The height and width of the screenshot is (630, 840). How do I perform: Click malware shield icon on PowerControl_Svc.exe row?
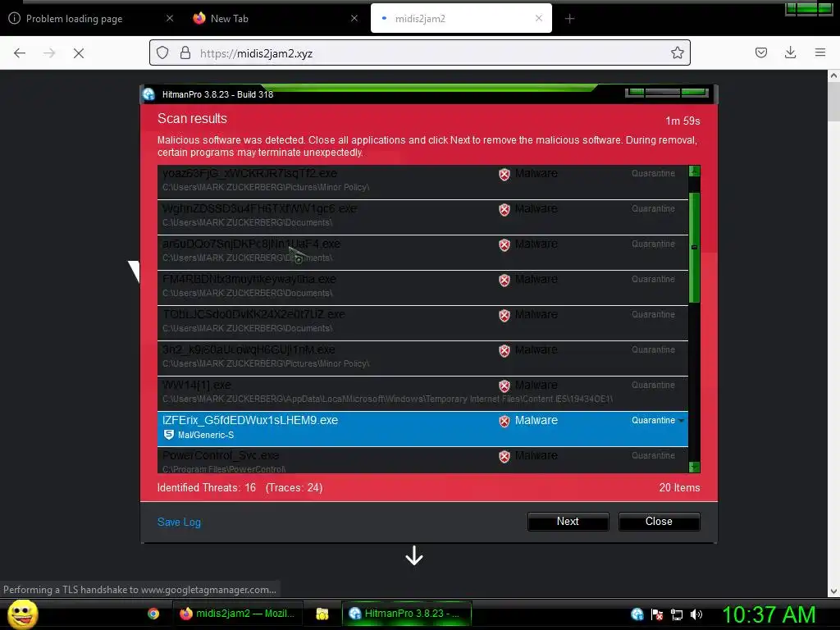[x=504, y=457]
